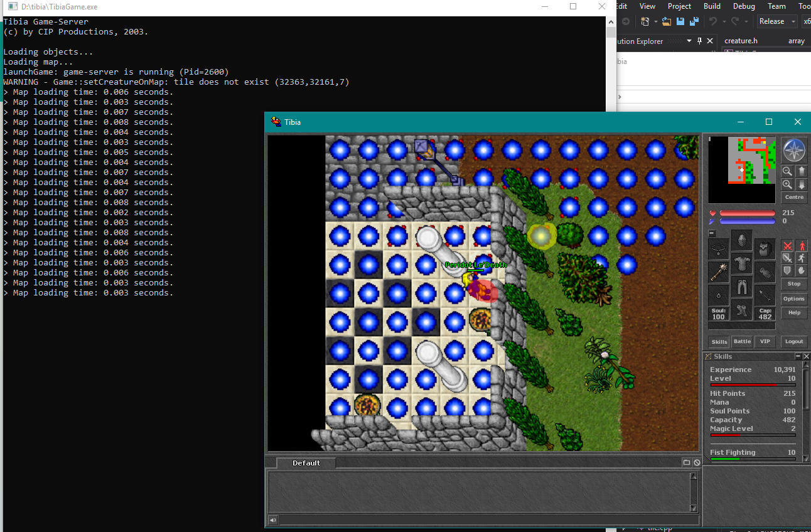Click the Undo icon in Visual Studio
Screen dimensions: 811x532
click(x=713, y=21)
